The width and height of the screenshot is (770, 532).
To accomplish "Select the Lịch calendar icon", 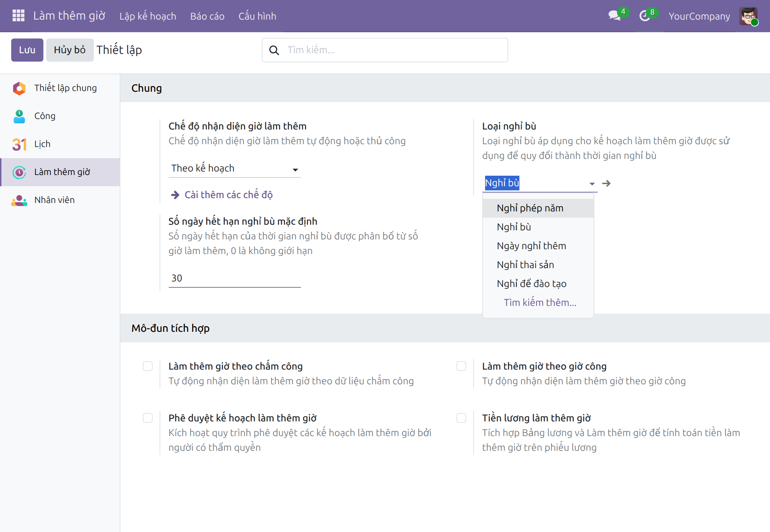I will [x=19, y=144].
